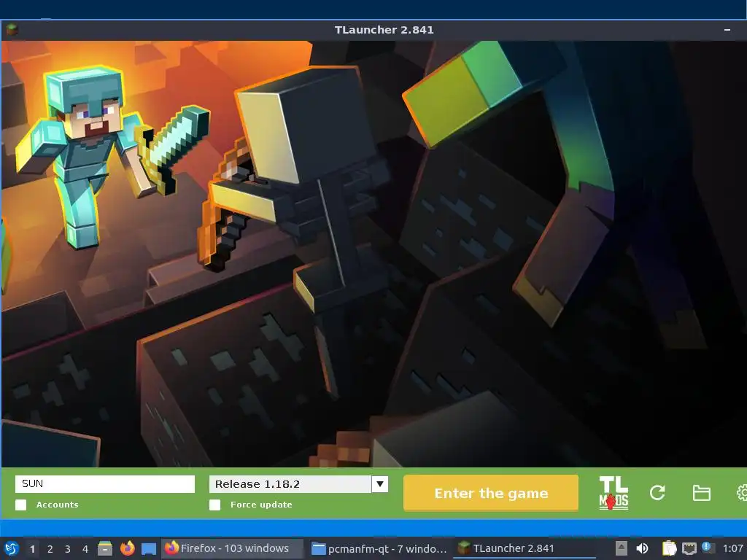The height and width of the screenshot is (560, 747).
Task: Click the show desktop icon in taskbar
Action: tap(149, 549)
